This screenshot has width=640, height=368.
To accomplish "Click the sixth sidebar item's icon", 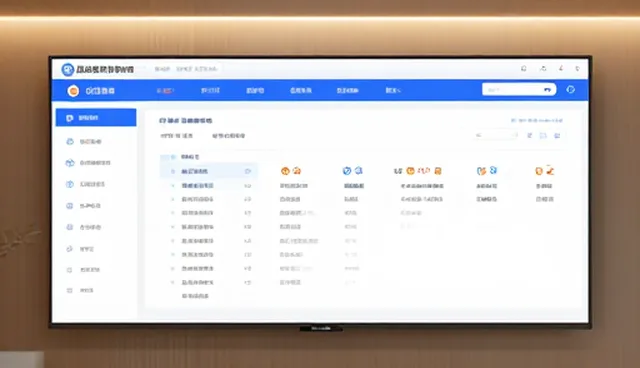I will 70,227.
